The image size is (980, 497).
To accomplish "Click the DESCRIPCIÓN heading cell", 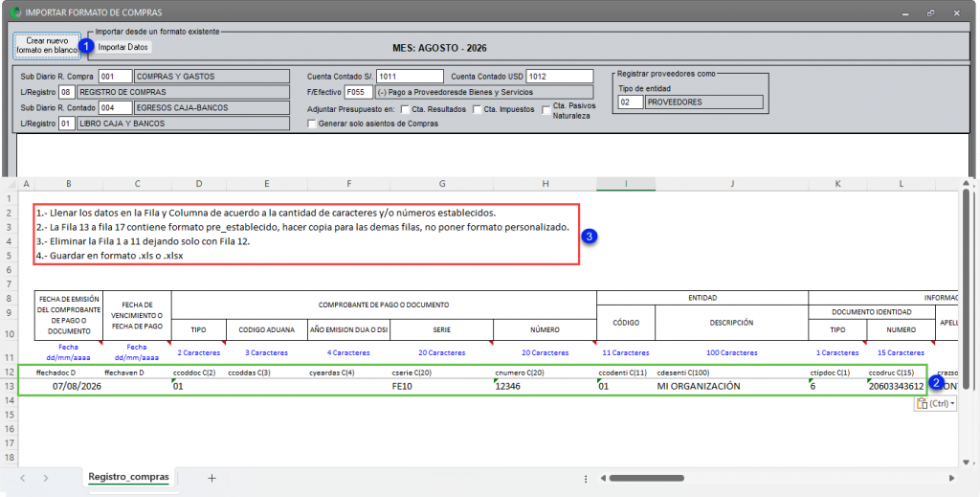I will pos(731,323).
